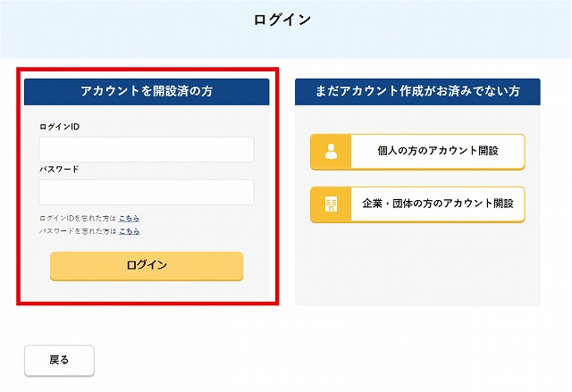Image resolution: width=572 pixels, height=392 pixels.
Task: Go back with the 戻る button
Action: 60,361
